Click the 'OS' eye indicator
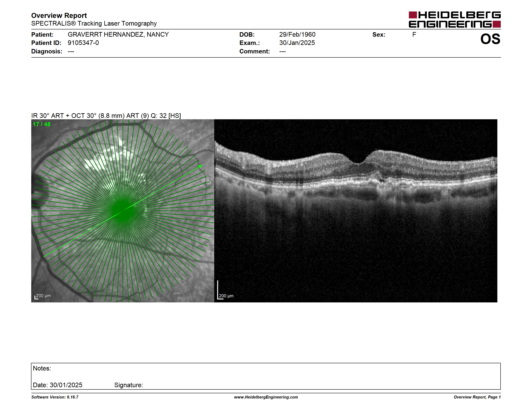Viewport: 532px width, 411px height. coord(490,39)
